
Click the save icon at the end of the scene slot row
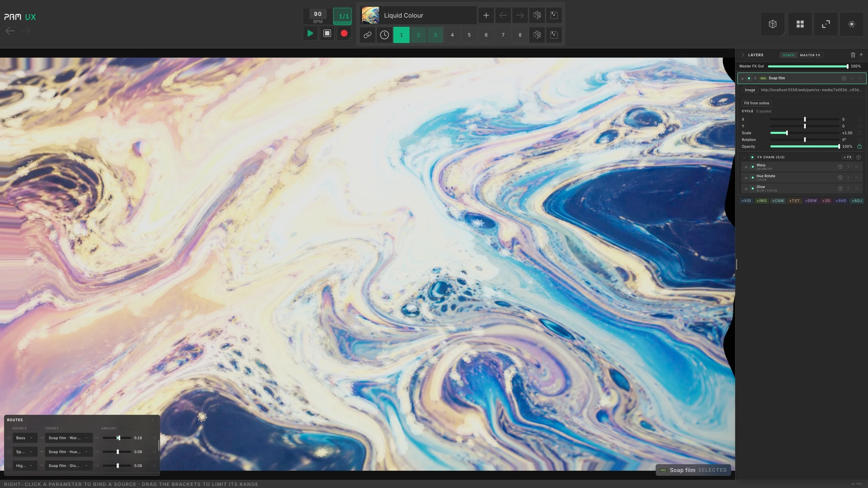[554, 35]
